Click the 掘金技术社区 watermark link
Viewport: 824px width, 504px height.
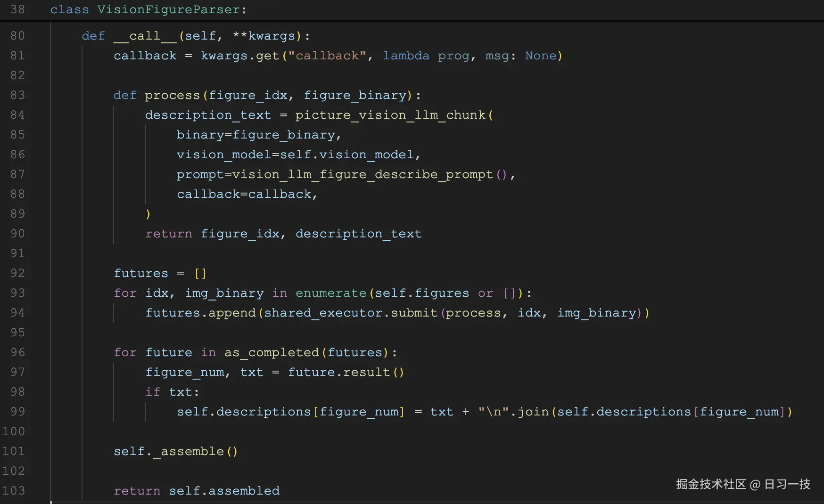[x=710, y=484]
